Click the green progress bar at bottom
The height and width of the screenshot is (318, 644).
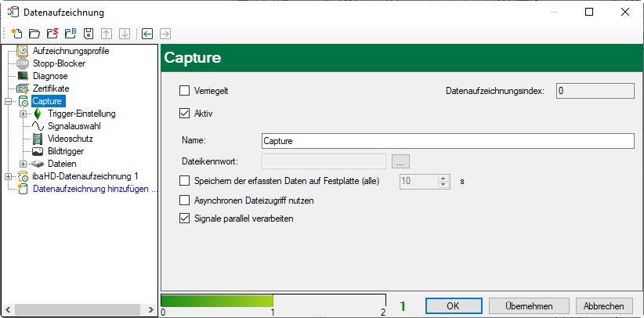coord(216,301)
